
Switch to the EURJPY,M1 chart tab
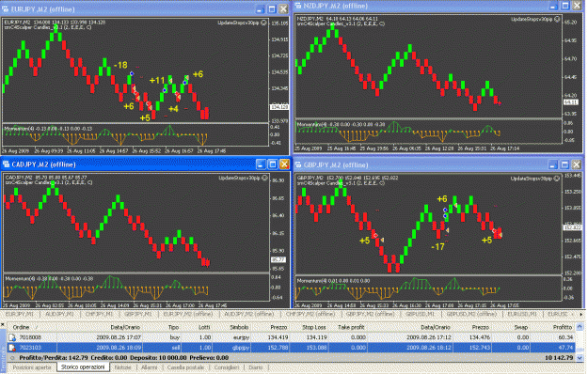[20, 315]
